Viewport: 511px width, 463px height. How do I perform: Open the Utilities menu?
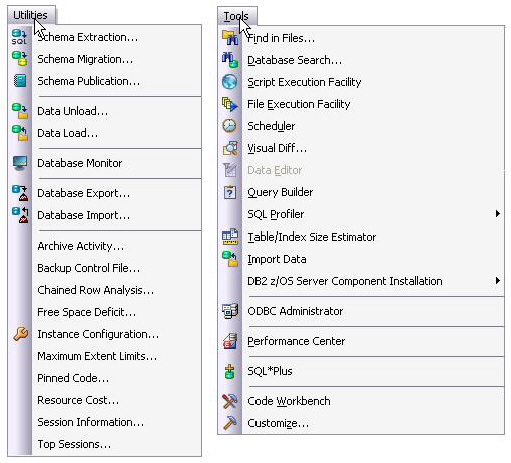[31, 15]
